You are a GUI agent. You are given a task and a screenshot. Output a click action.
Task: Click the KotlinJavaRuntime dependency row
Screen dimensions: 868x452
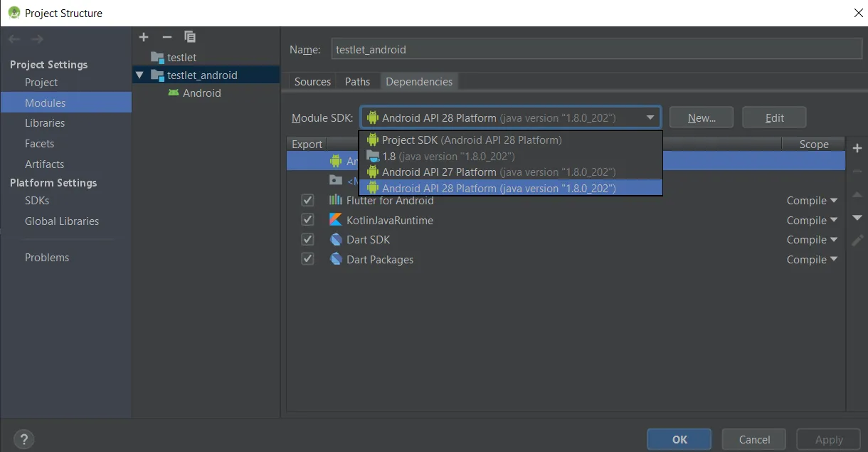(x=566, y=220)
